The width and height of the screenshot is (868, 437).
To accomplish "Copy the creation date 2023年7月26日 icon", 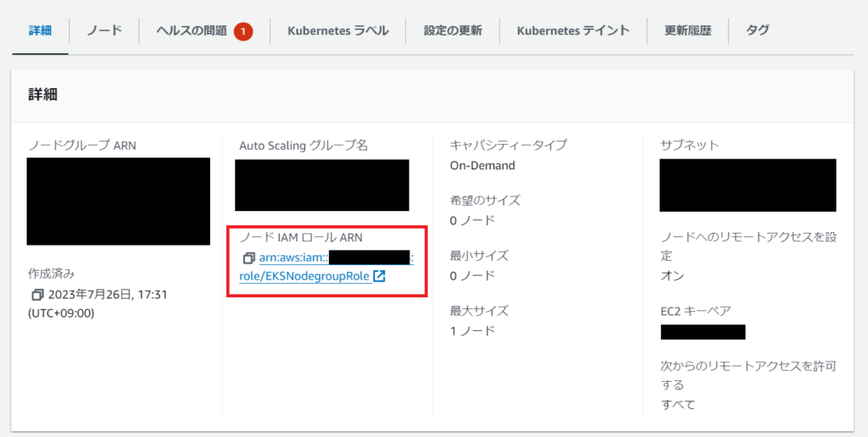I will click(37, 295).
